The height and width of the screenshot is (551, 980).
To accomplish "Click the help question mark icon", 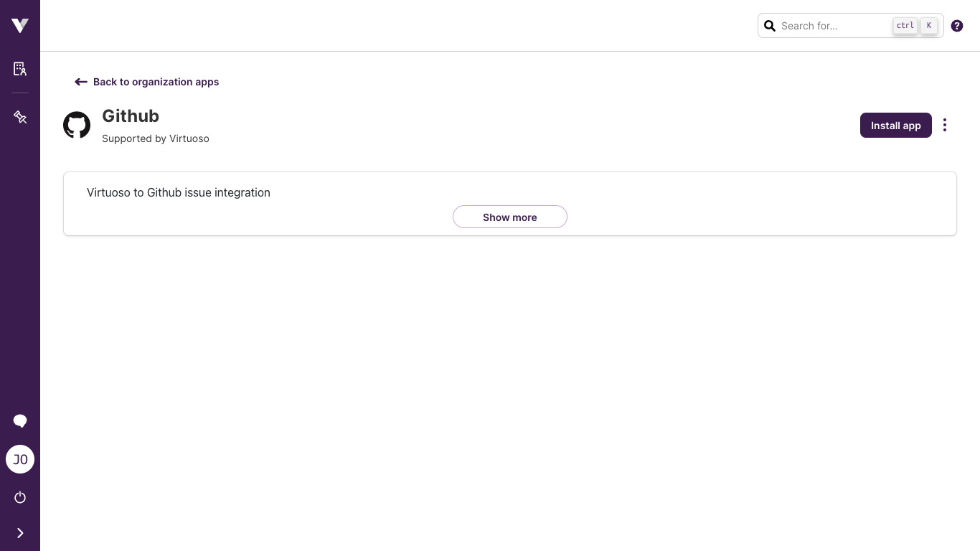I will click(x=957, y=26).
